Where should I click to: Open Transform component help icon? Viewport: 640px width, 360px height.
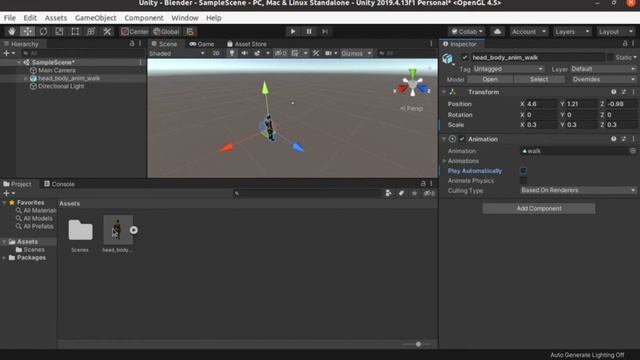pyautogui.click(x=613, y=92)
